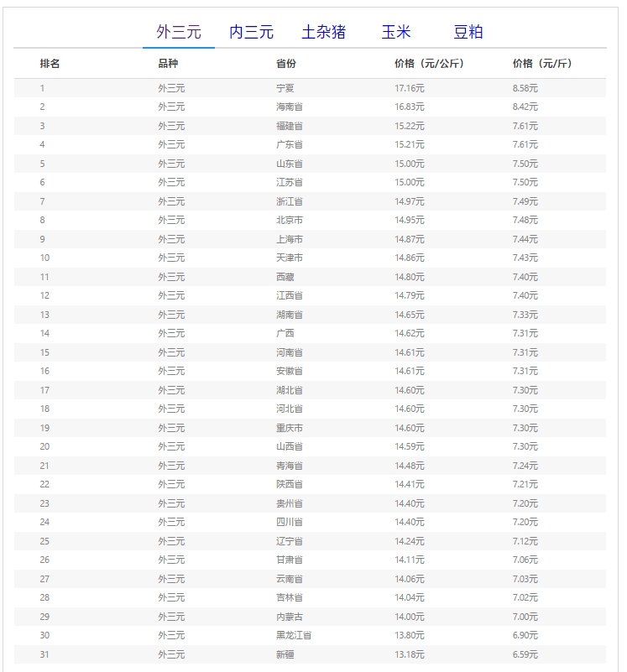The height and width of the screenshot is (672, 627).
Task: Click rank number 16
Action: click(44, 371)
